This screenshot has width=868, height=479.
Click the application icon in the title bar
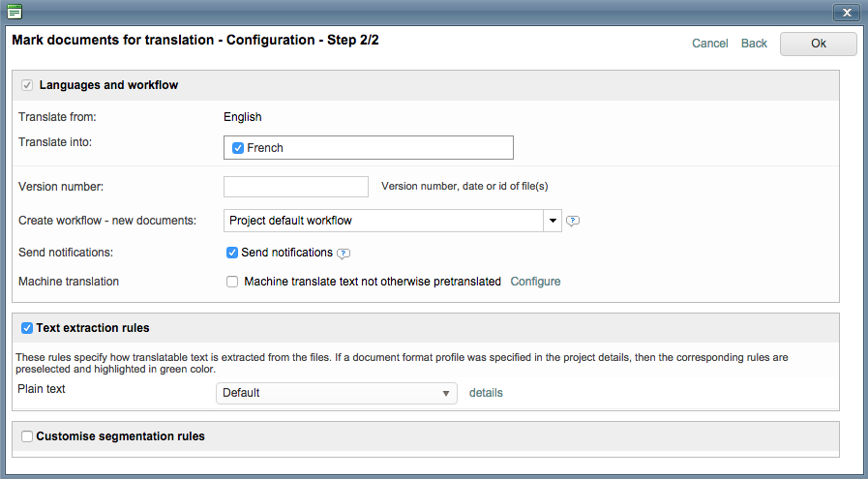point(15,12)
